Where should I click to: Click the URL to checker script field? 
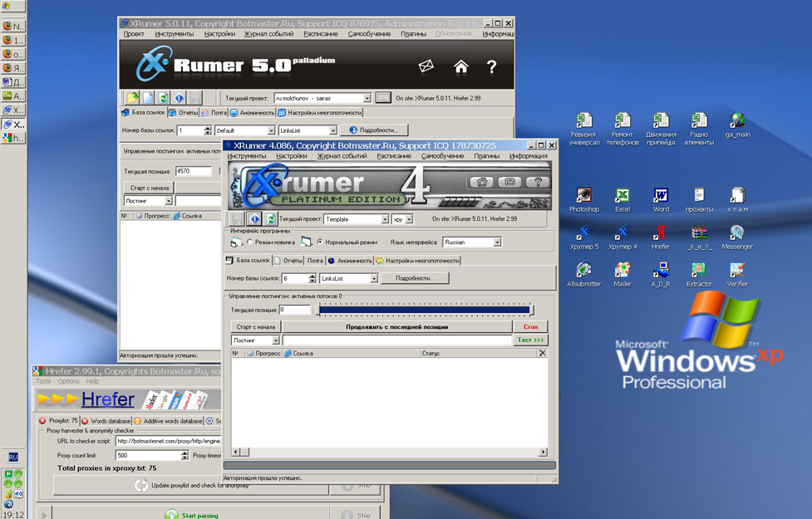tap(169, 441)
